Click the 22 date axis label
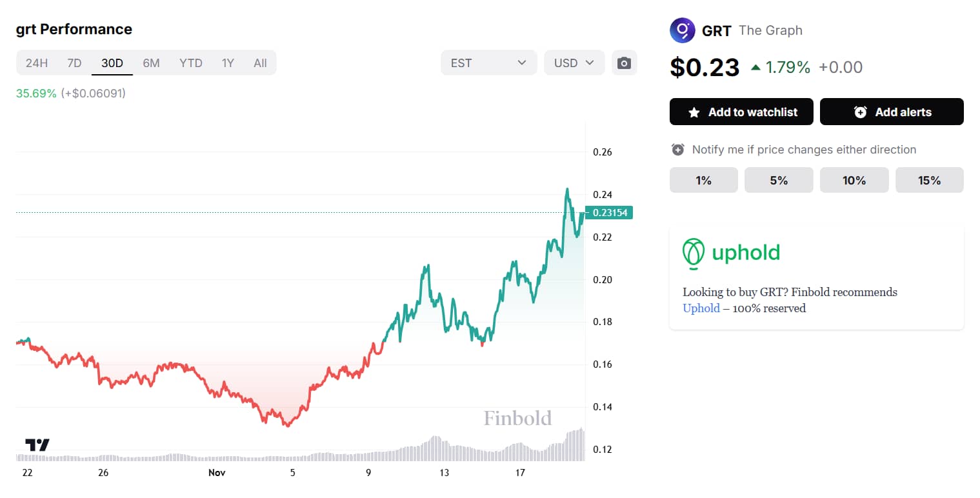 click(27, 473)
